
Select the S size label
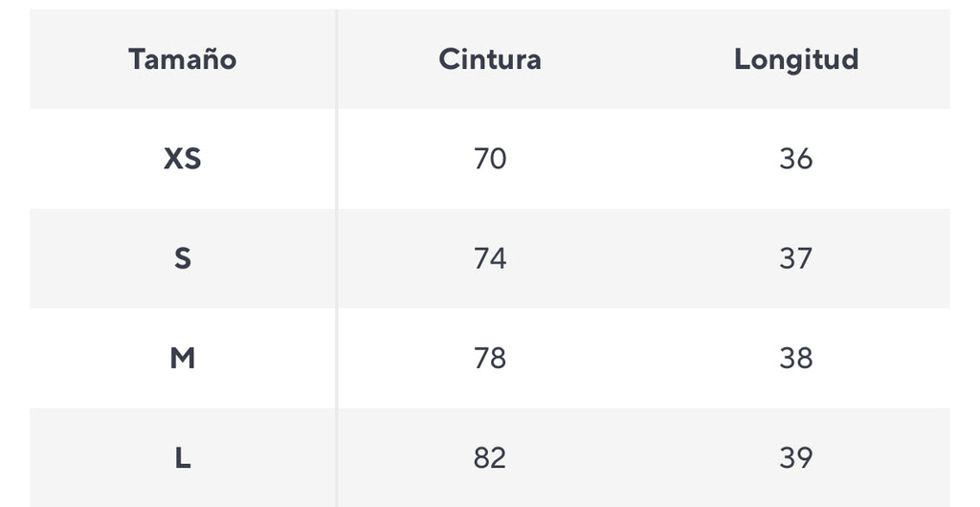[x=182, y=258]
